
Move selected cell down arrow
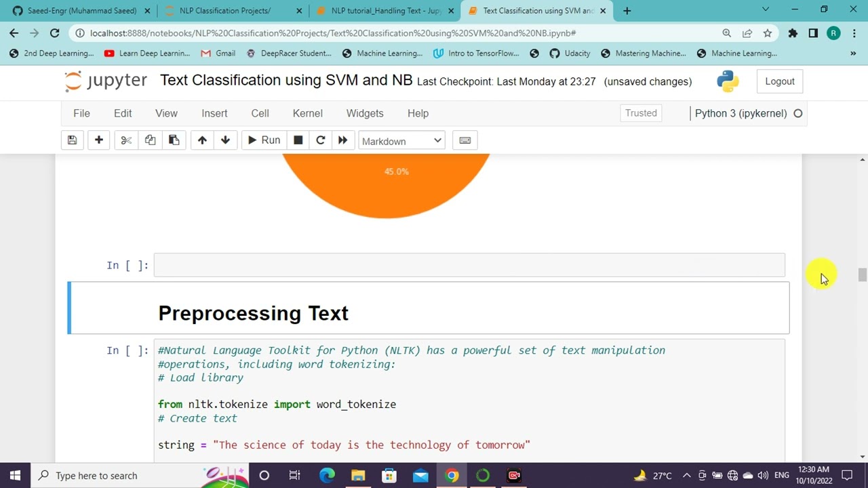(225, 140)
